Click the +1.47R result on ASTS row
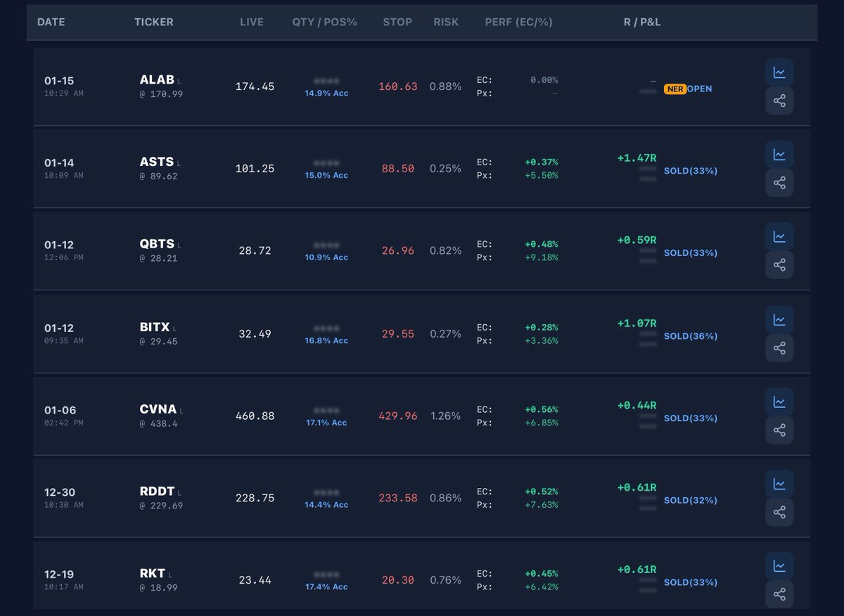The width and height of the screenshot is (844, 616). coord(637,158)
